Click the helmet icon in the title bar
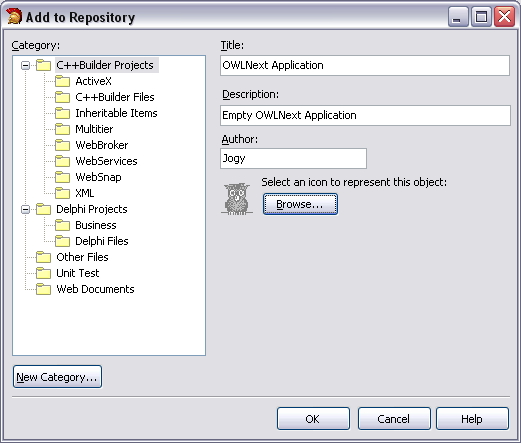Screen dimensions: 521x443 tap(14, 16)
